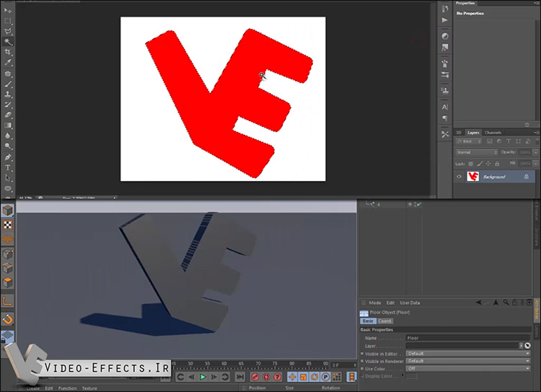Switch to the Channels tab
The height and width of the screenshot is (392, 541).
pos(493,133)
